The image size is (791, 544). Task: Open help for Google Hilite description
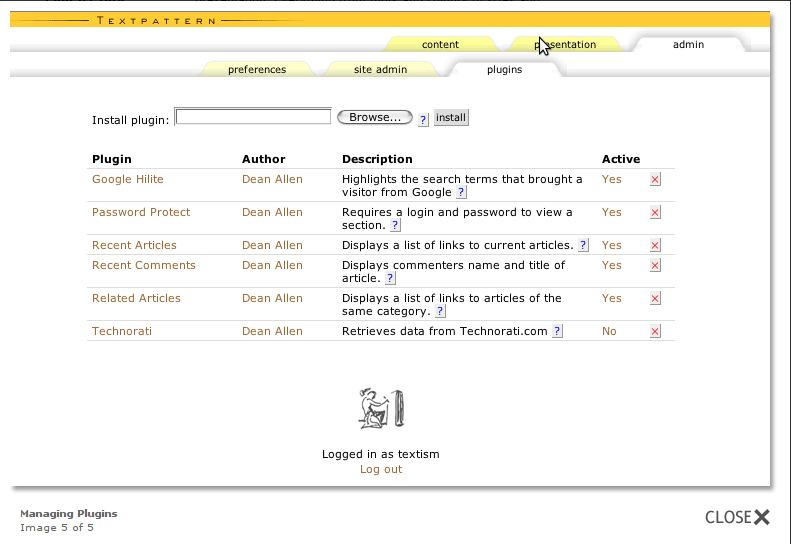461,192
